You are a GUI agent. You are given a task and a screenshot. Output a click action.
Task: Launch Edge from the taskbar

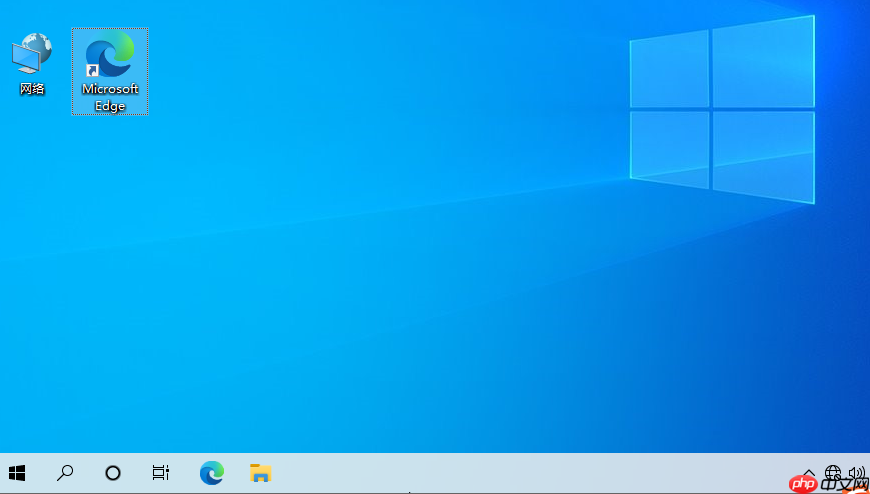point(212,473)
